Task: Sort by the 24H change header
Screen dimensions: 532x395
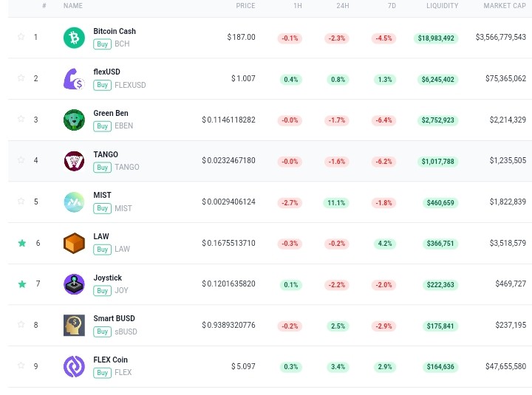Action: pyautogui.click(x=343, y=6)
